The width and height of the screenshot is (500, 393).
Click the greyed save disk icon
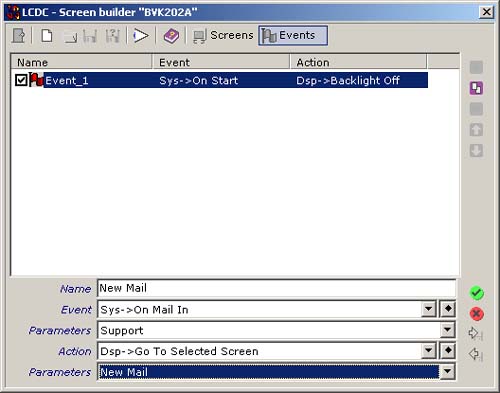pos(90,36)
